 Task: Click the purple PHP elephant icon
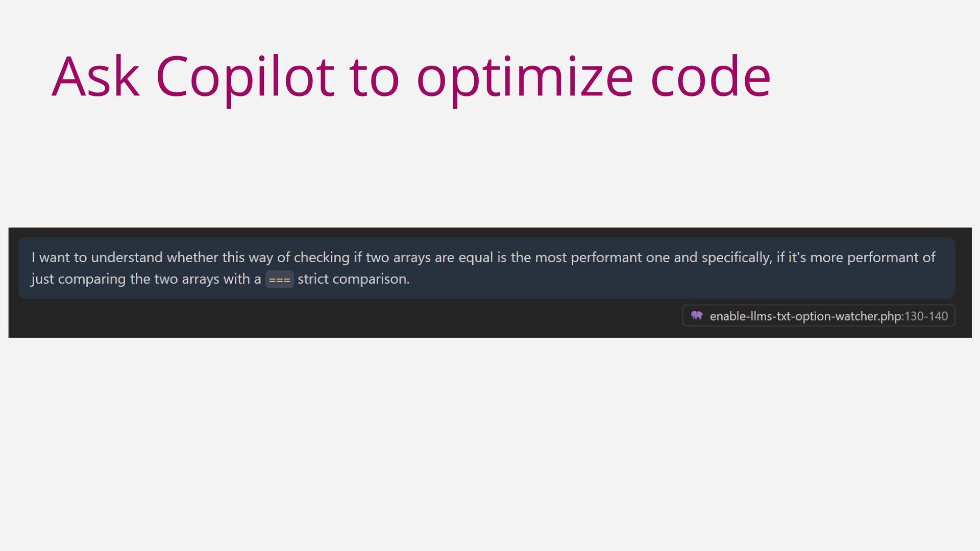(697, 316)
